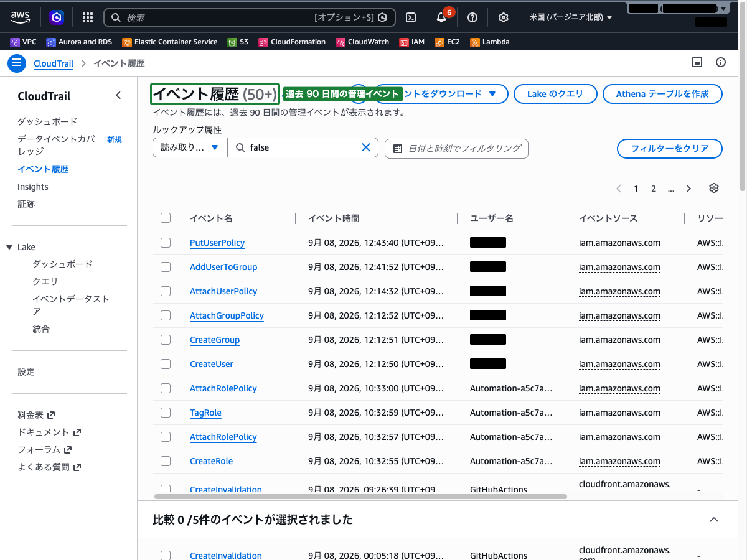The image size is (747, 560).
Task: Open Elastic Container Service bookmark
Action: click(x=170, y=42)
